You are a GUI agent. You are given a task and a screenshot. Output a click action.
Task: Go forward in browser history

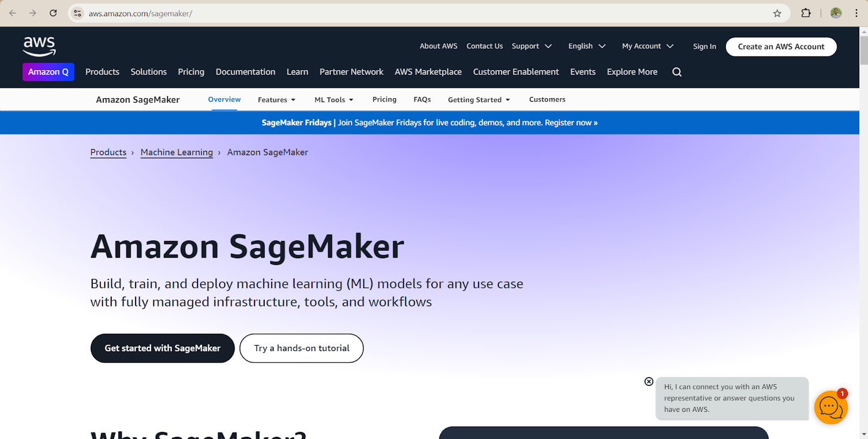coord(33,13)
